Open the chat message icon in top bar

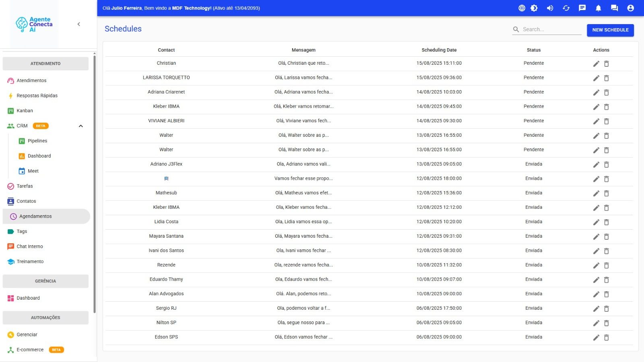[582, 8]
